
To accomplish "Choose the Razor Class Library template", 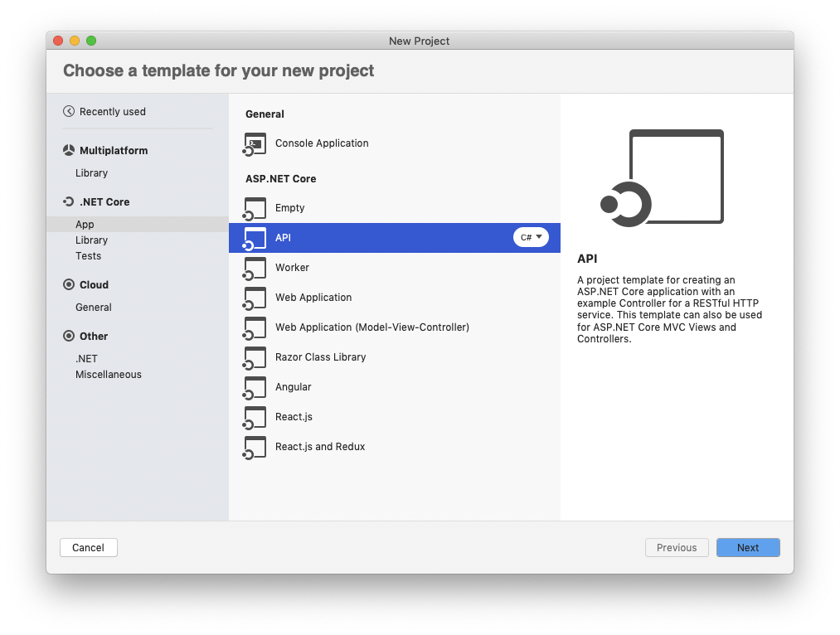I will click(x=394, y=357).
